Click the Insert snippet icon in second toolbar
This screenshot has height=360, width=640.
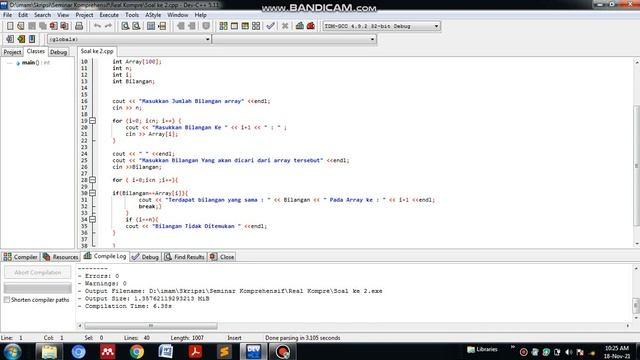pos(10,39)
